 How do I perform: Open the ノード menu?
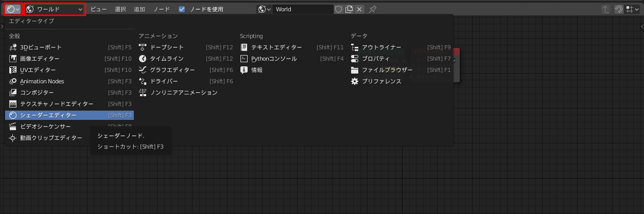tap(162, 9)
